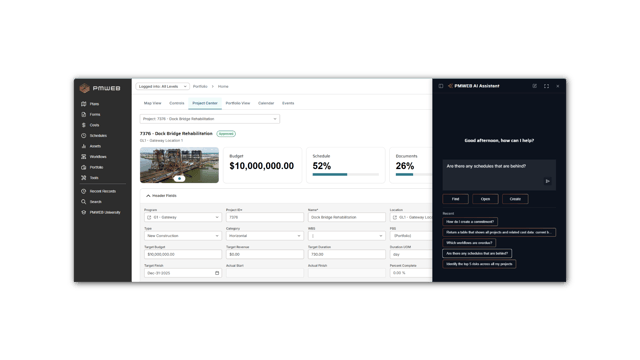
Task: Click the Open button in AI Assistant
Action: (x=485, y=199)
